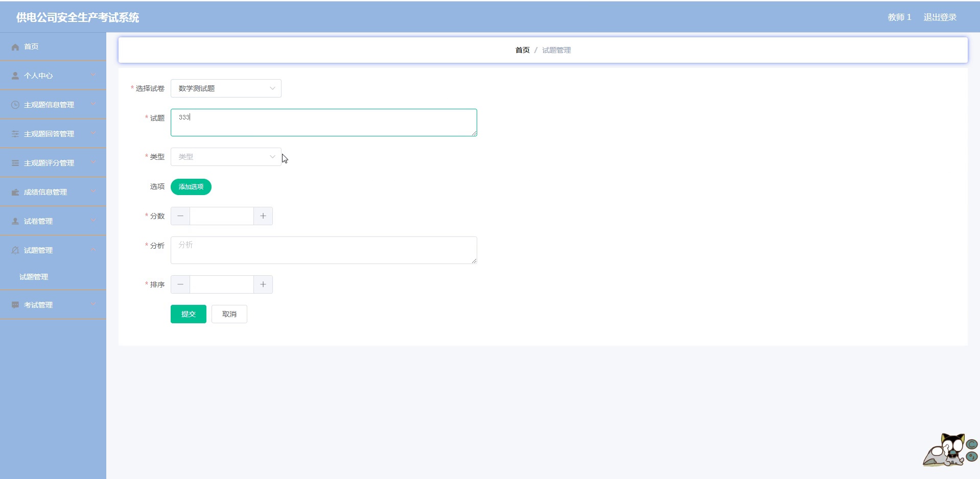Expand the 考试管理 chevron
This screenshot has width=980, height=479.
click(x=94, y=304)
